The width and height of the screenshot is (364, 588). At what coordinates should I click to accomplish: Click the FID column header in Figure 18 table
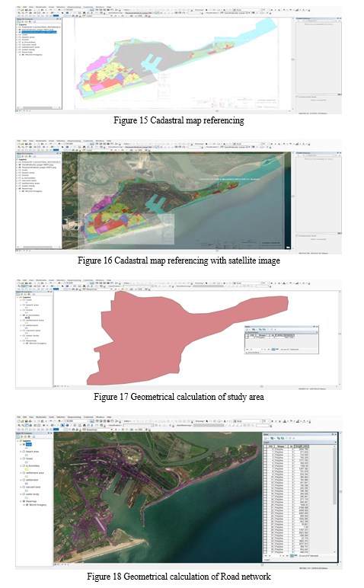tap(270, 446)
